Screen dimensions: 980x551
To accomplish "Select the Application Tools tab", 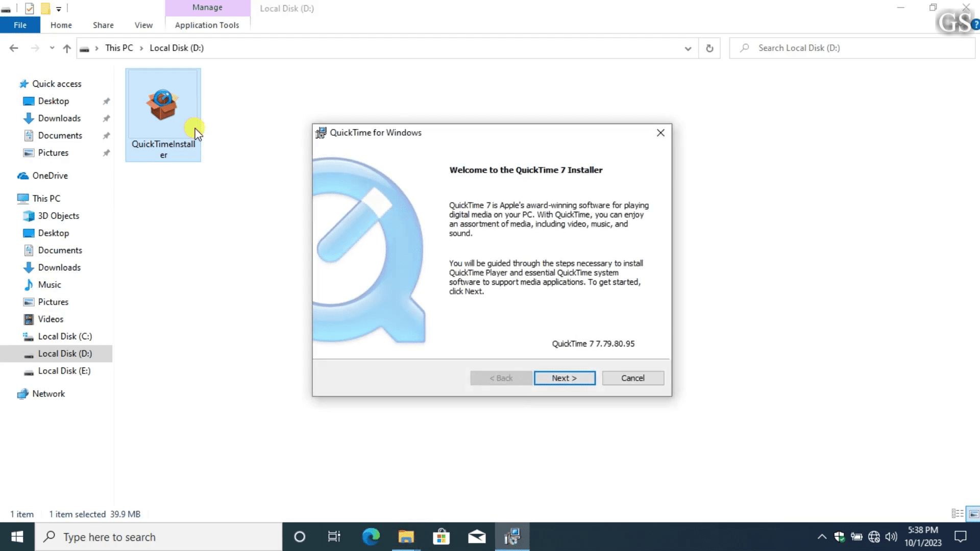I will click(207, 25).
